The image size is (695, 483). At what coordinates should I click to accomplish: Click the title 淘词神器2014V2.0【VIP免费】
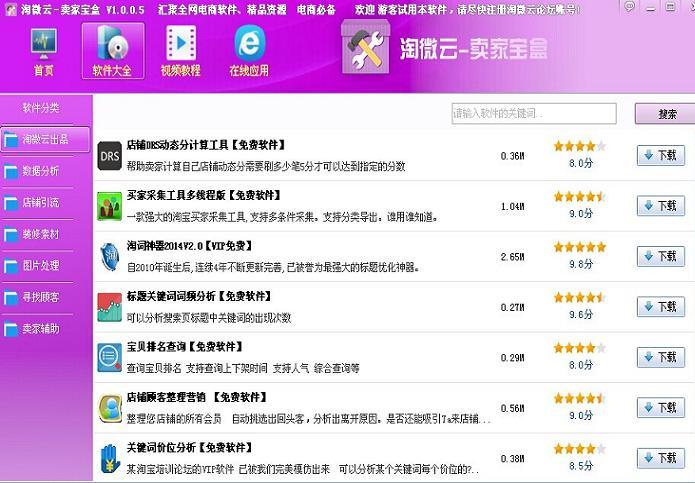click(190, 246)
